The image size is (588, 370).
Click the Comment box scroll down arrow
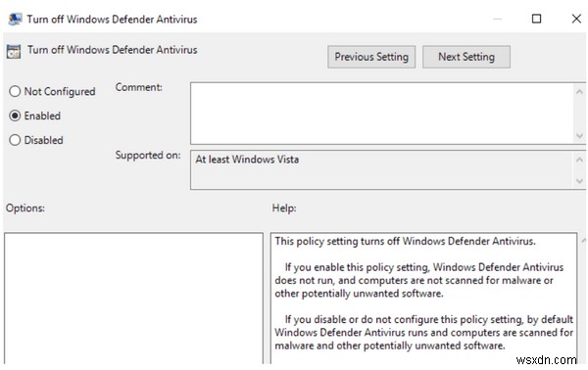[580, 135]
